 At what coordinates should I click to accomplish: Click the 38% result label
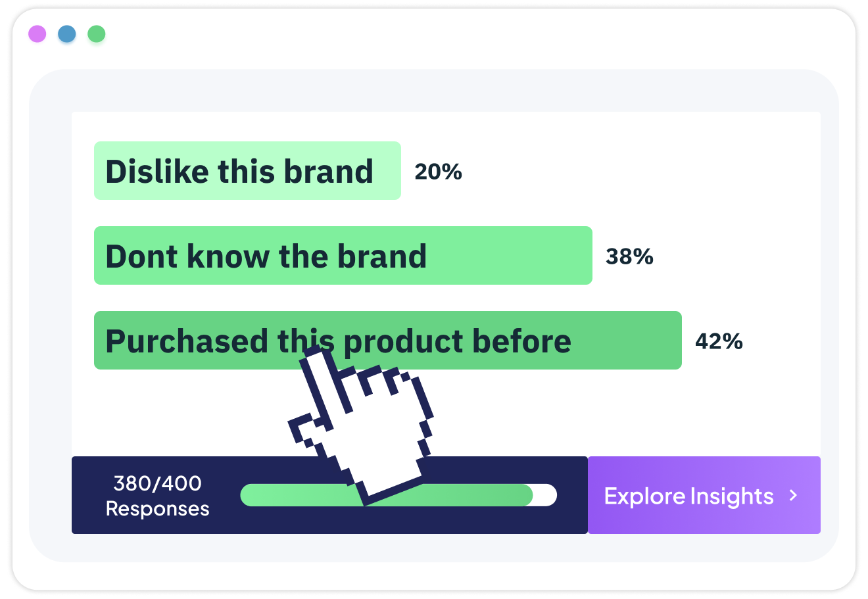click(629, 256)
